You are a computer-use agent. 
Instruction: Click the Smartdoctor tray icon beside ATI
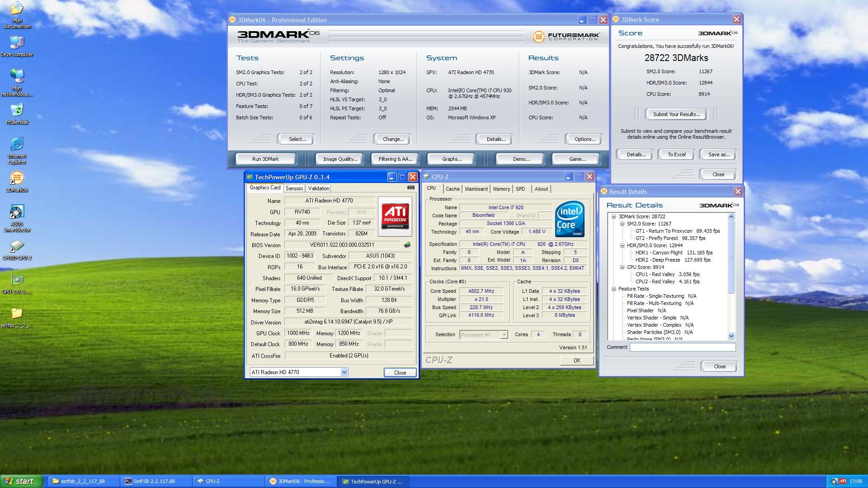click(x=834, y=482)
